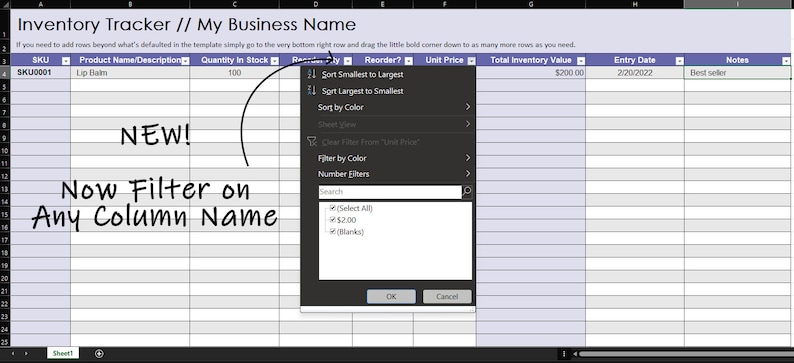Image resolution: width=794 pixels, height=363 pixels.
Task: Dismiss filter menu with Cancel button
Action: (x=447, y=297)
